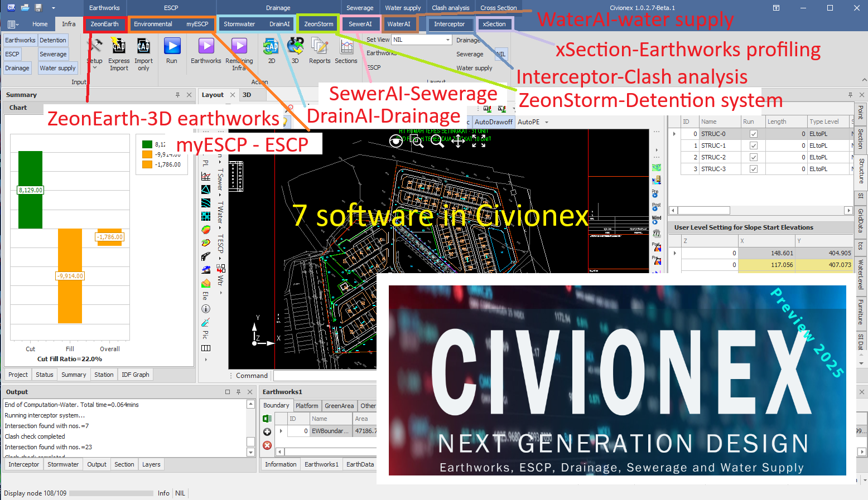Click the open folder icon in title bar

(25, 8)
